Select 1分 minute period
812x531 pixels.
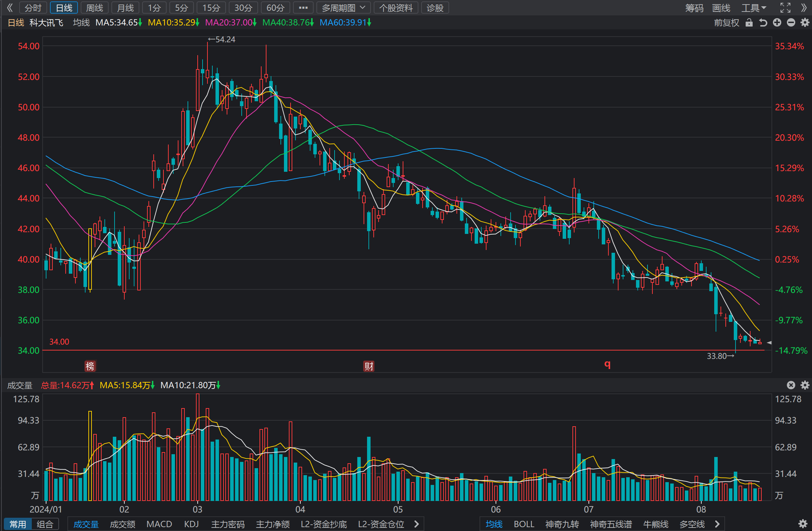[x=154, y=8]
